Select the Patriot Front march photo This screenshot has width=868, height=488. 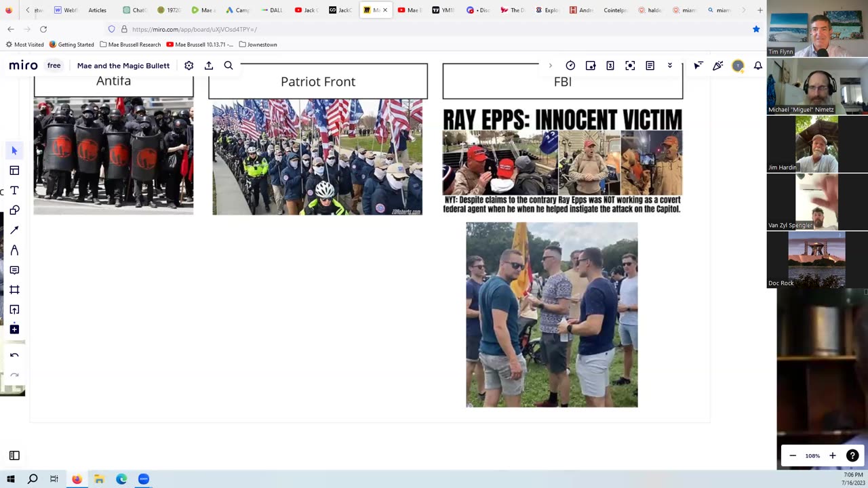point(317,157)
